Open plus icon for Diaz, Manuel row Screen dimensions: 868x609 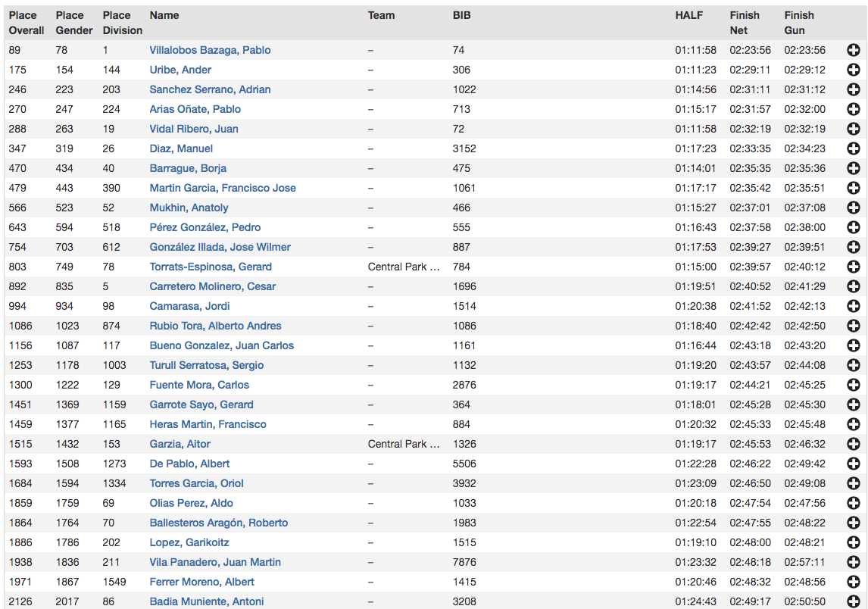[x=853, y=148]
